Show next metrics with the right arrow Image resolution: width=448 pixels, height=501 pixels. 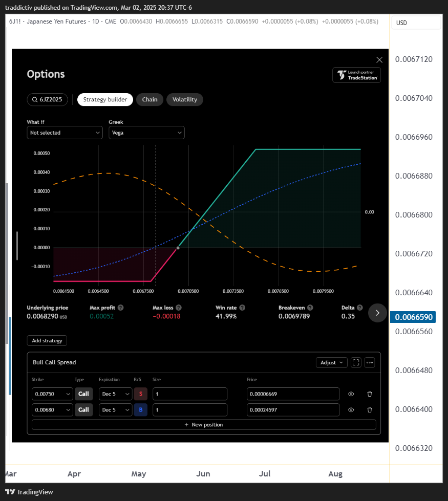click(x=377, y=313)
